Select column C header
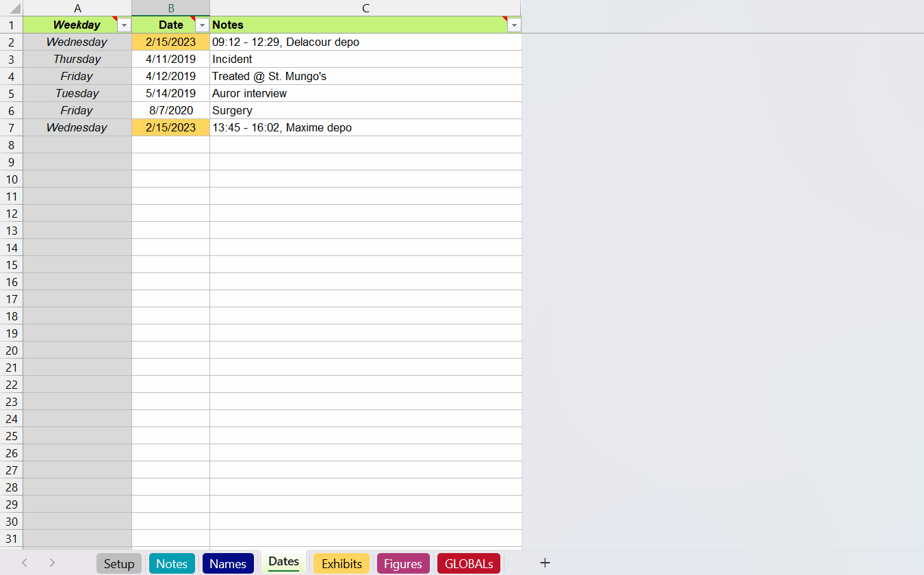The height and width of the screenshot is (575, 924). (x=365, y=8)
